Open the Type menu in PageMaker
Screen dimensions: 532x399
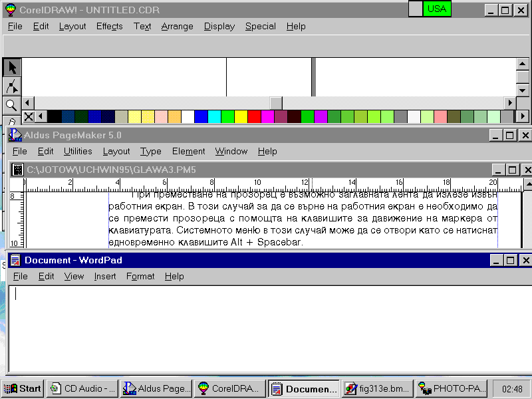pyautogui.click(x=151, y=152)
